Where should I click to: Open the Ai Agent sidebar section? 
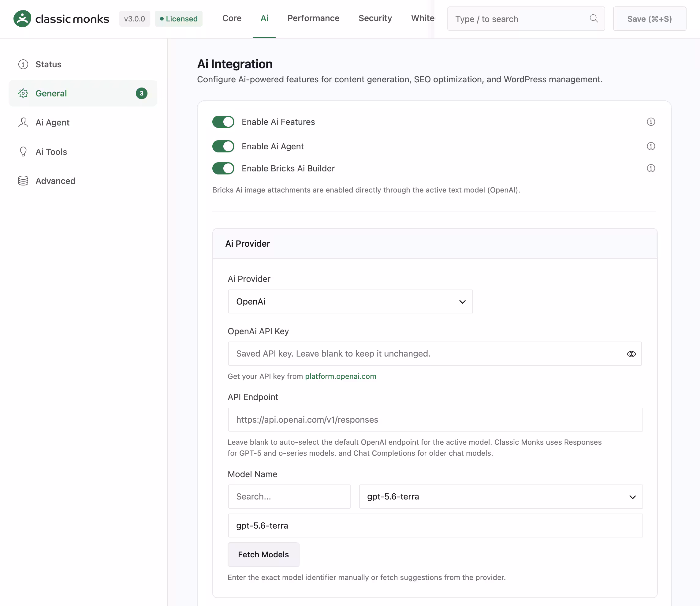click(x=83, y=122)
